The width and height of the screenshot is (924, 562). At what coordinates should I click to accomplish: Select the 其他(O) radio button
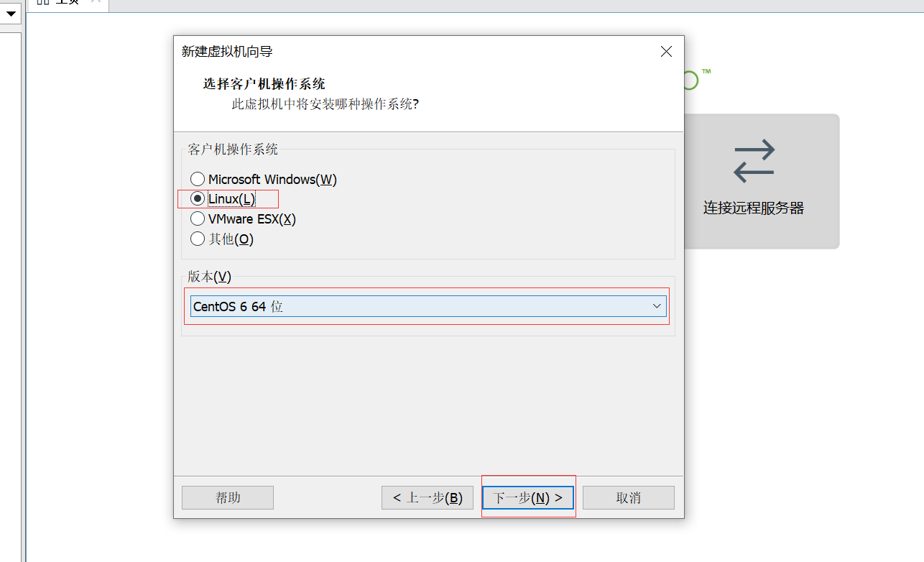[x=197, y=239]
